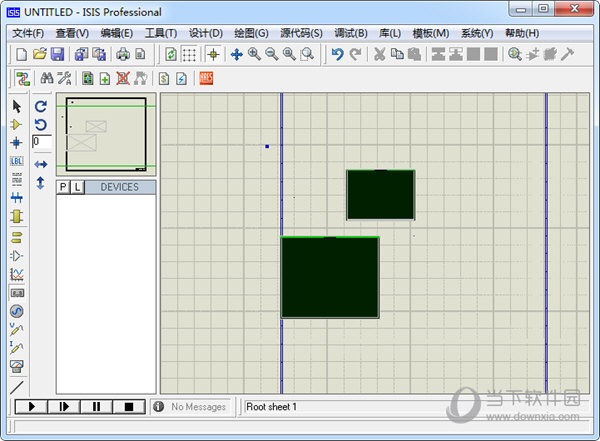Click the horizontal mirror flip icon

(41, 163)
